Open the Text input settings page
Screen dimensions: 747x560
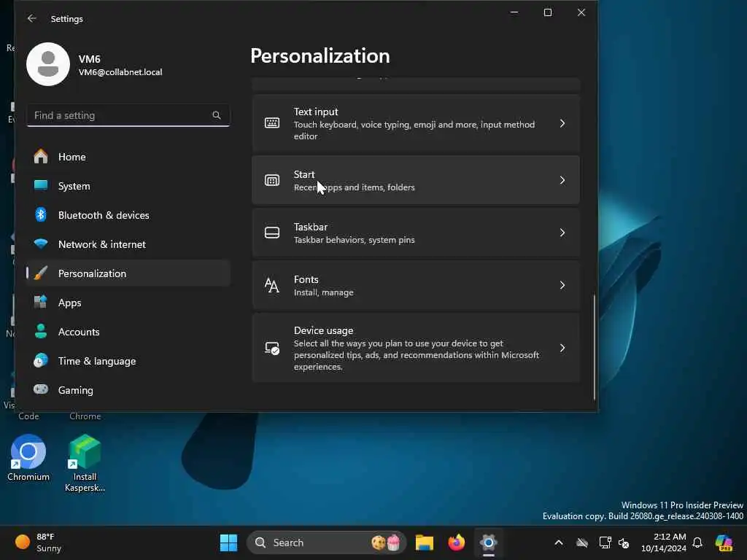[415, 123]
